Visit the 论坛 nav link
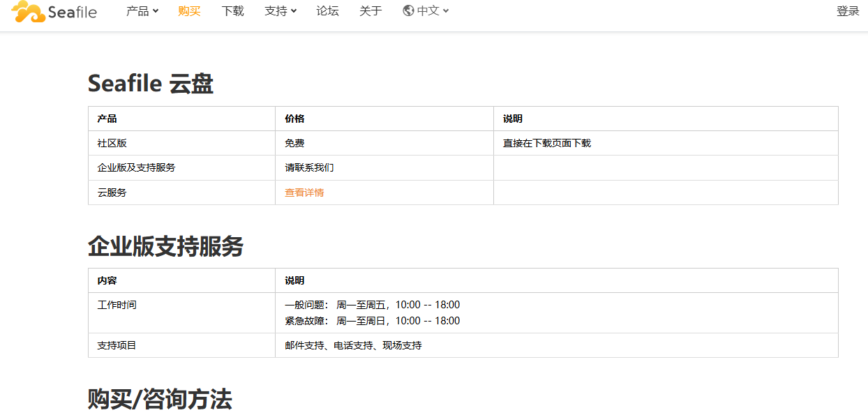This screenshot has height=415, width=868. coord(327,10)
